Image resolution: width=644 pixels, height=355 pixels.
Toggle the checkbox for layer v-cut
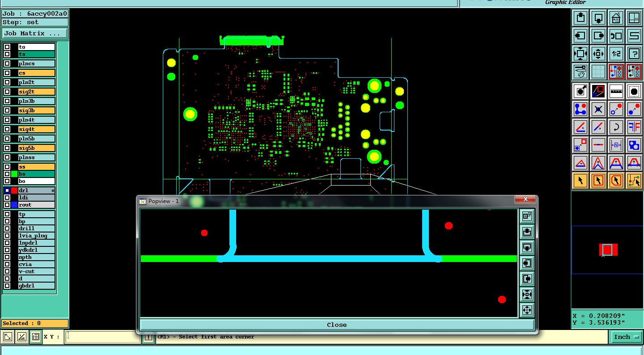[7, 271]
